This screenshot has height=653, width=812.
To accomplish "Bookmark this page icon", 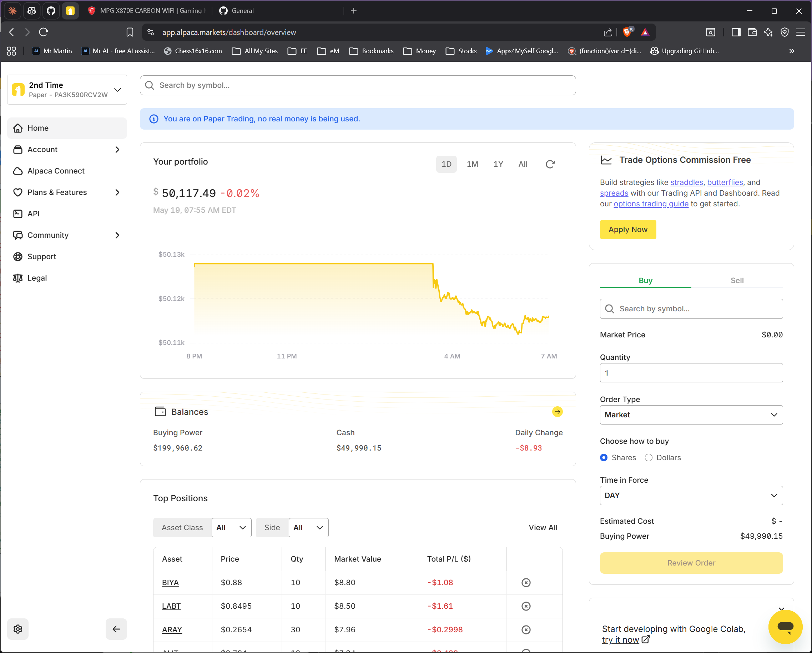I will coord(130,32).
